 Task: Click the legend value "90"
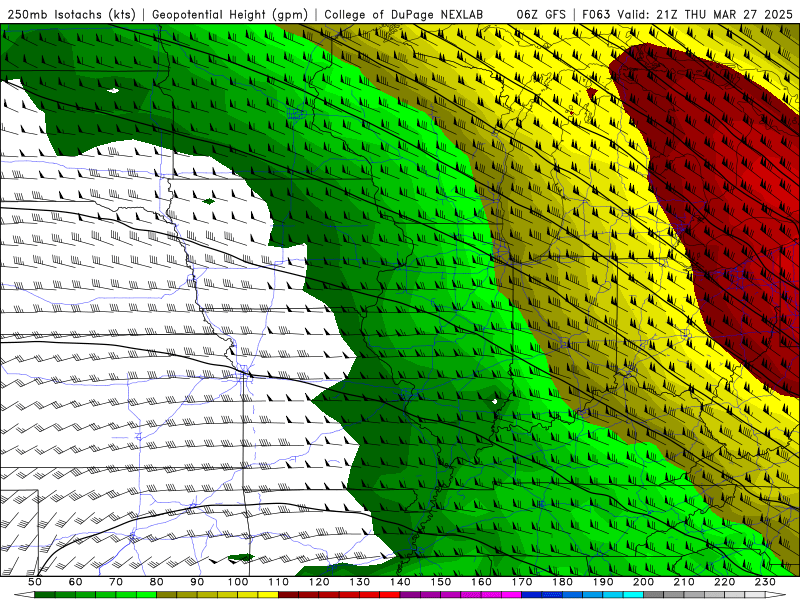click(197, 582)
